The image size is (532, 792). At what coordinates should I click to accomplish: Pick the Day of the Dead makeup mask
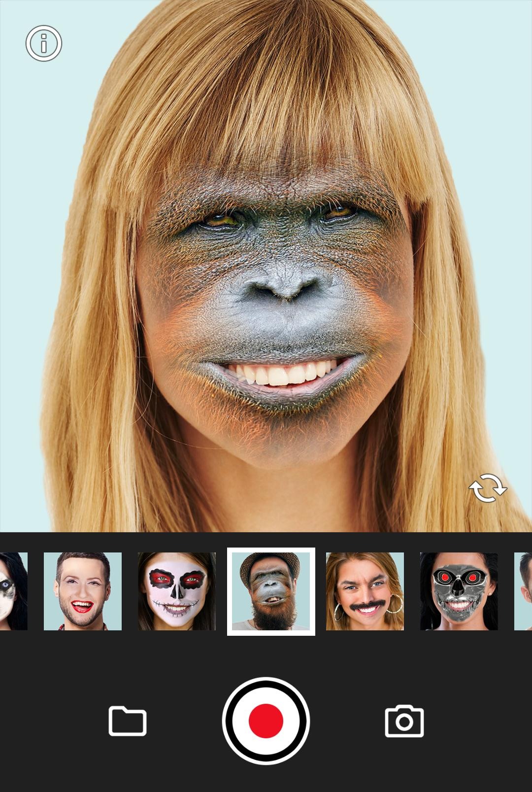177,591
